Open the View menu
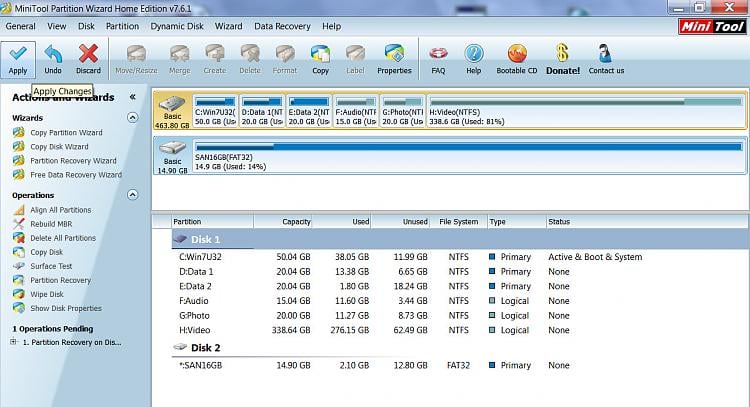This screenshot has width=750, height=407. pyautogui.click(x=56, y=26)
